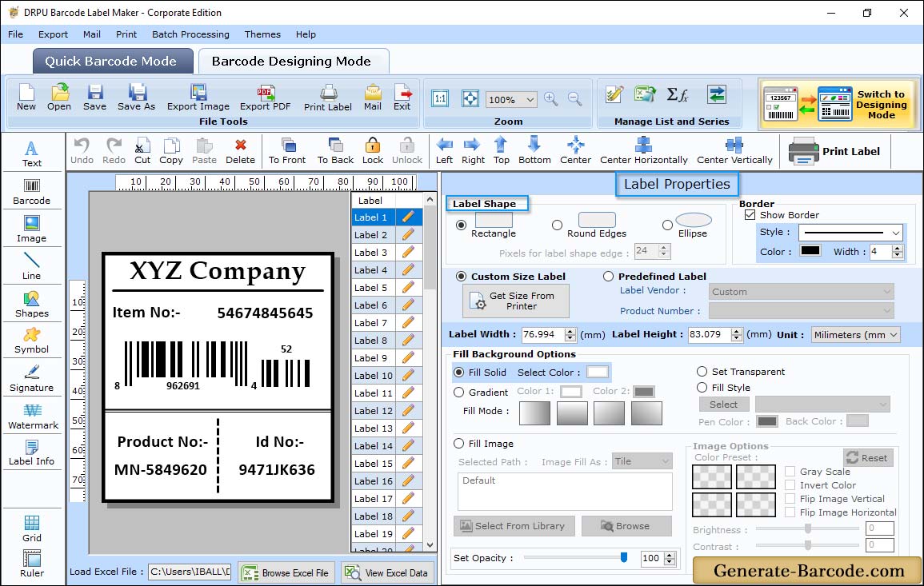Select Set Transparent option
This screenshot has width=924, height=586.
(702, 372)
